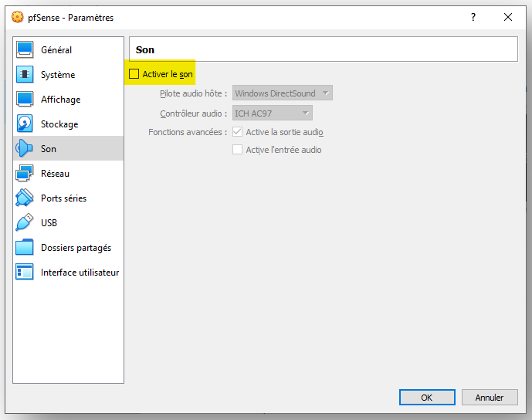Click the question mark help button
Screen dimensions: 532x420
point(473,17)
